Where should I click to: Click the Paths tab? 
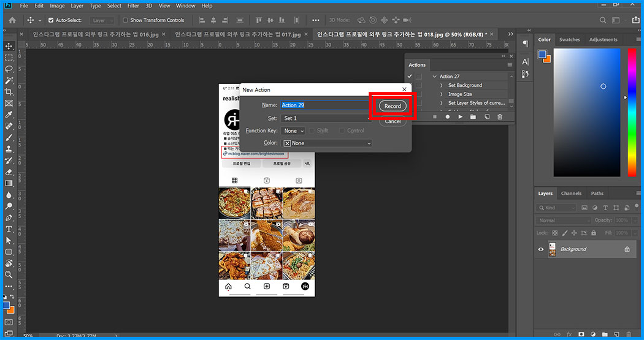point(597,194)
